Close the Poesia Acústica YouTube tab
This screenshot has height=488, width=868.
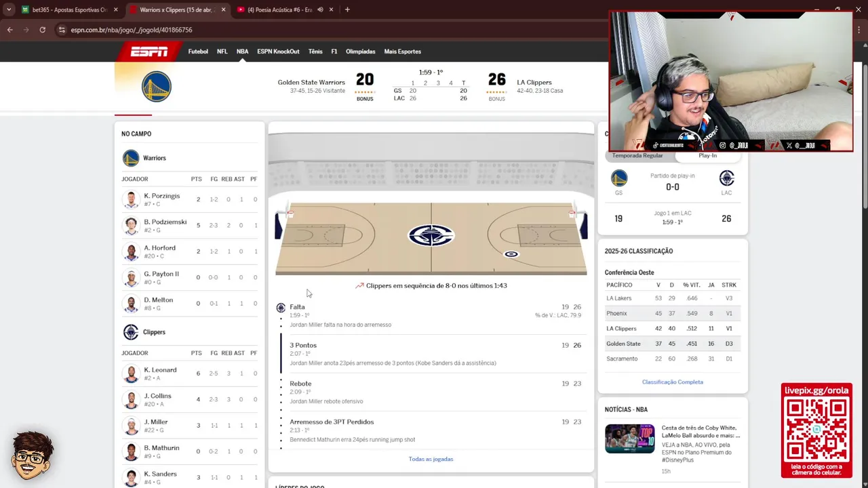331,9
